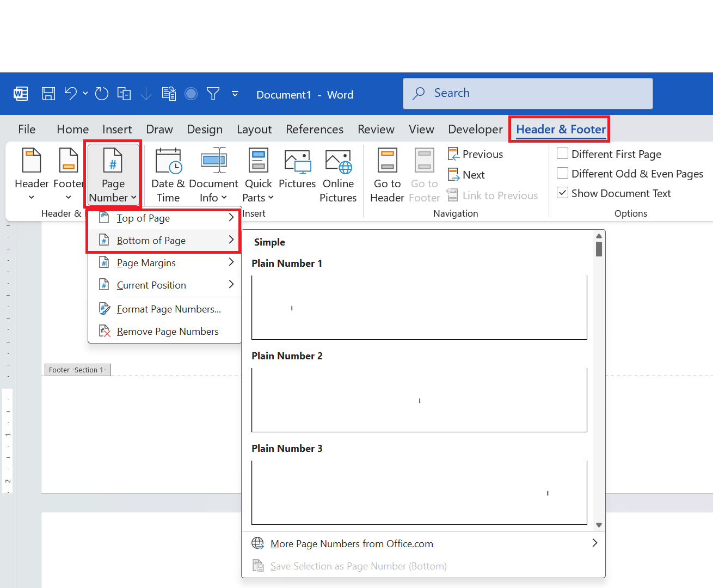Expand Page Margins submenu
Screen dimensions: 713x588
click(164, 262)
